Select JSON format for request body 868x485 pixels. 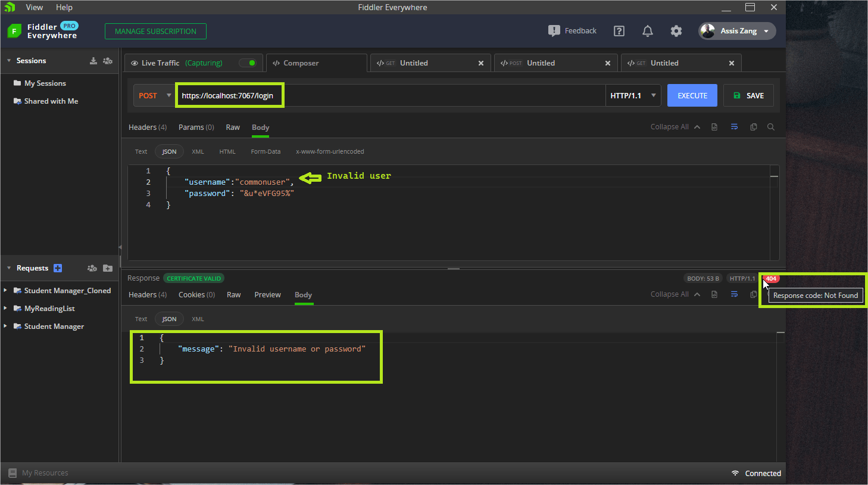(169, 151)
